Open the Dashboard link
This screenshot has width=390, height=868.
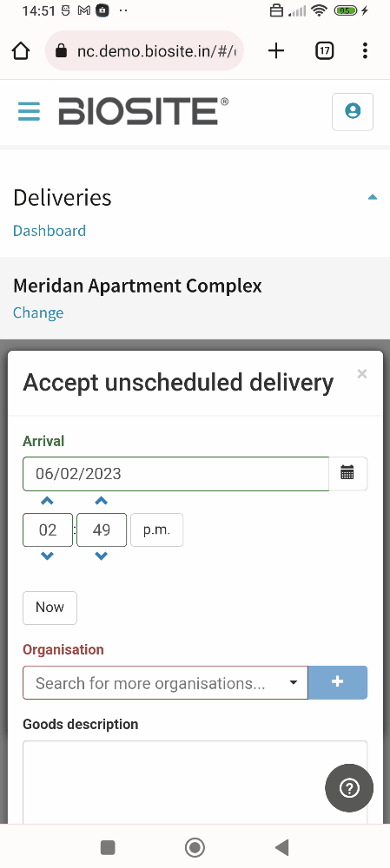50,230
